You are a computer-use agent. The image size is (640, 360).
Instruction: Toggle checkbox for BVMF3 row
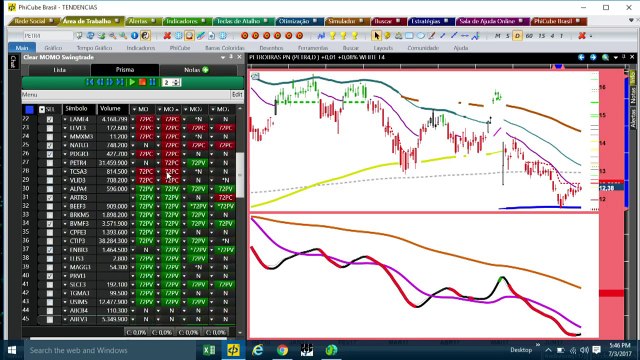click(50, 224)
